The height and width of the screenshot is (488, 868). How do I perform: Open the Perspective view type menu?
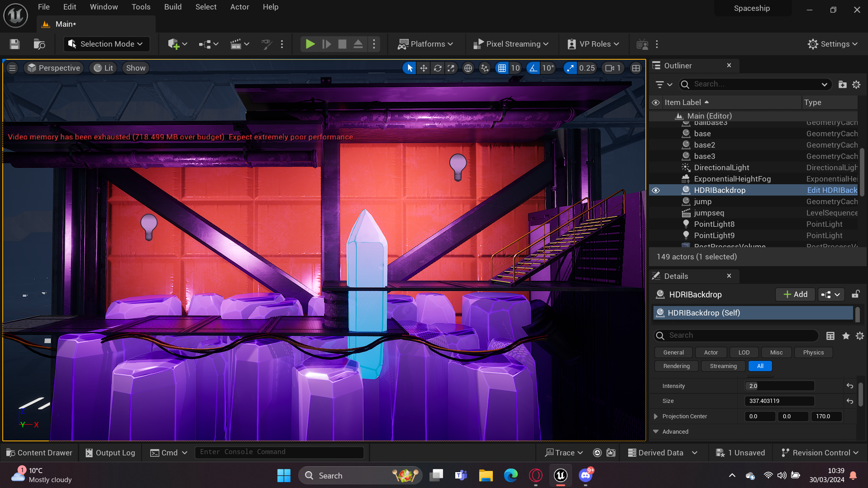[53, 68]
